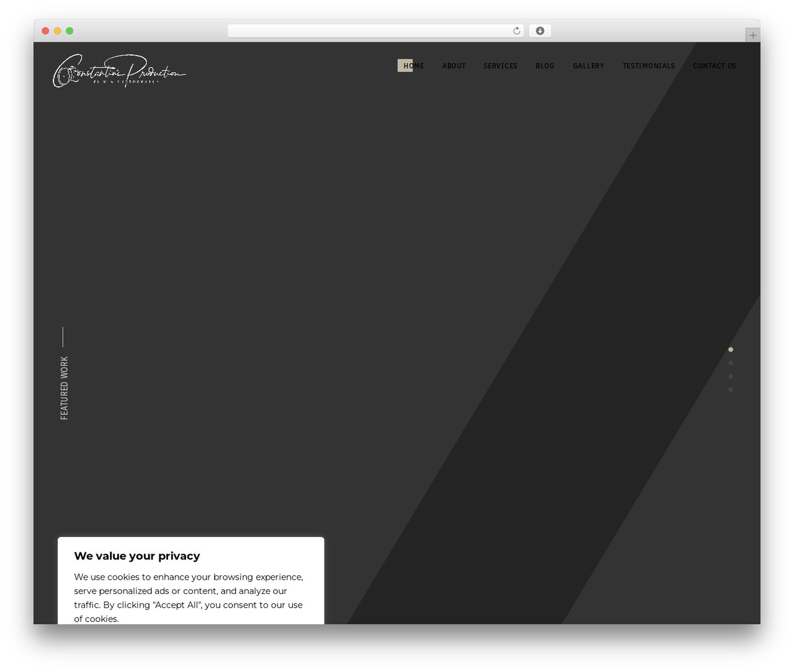Viewport: 794px width, 672px height.
Task: Maximize the window with the green button
Action: (x=69, y=31)
